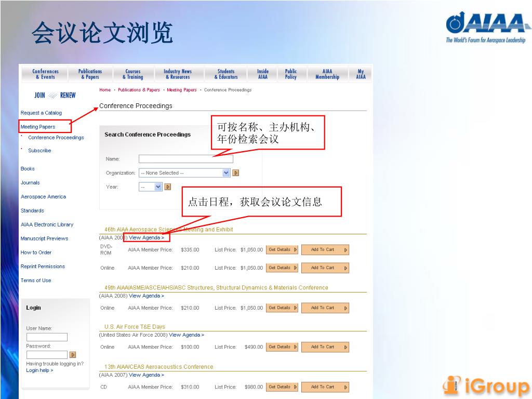Open the Students & Educators menu
Screen dimensions: 532x399
tap(226, 74)
